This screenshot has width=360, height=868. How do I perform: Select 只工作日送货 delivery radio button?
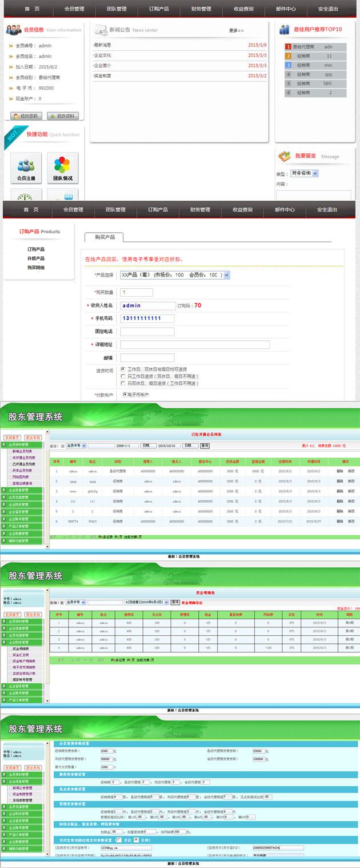click(x=123, y=377)
